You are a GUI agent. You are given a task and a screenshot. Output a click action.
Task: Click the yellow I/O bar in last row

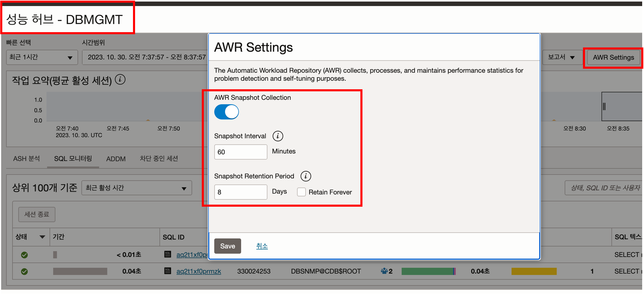pos(534,271)
